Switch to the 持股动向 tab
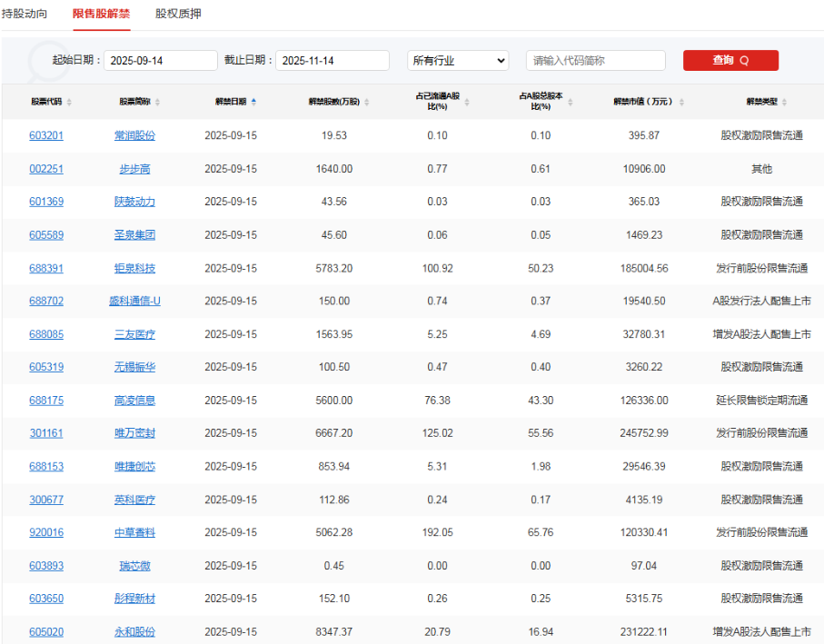Screen dimensions: 824x644 point(24,15)
